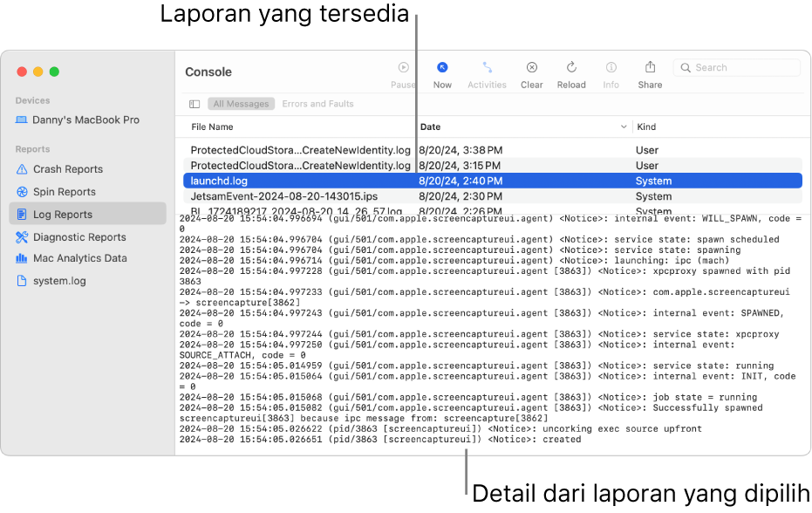
Task: Open the Activities toolbar item
Action: (x=487, y=75)
